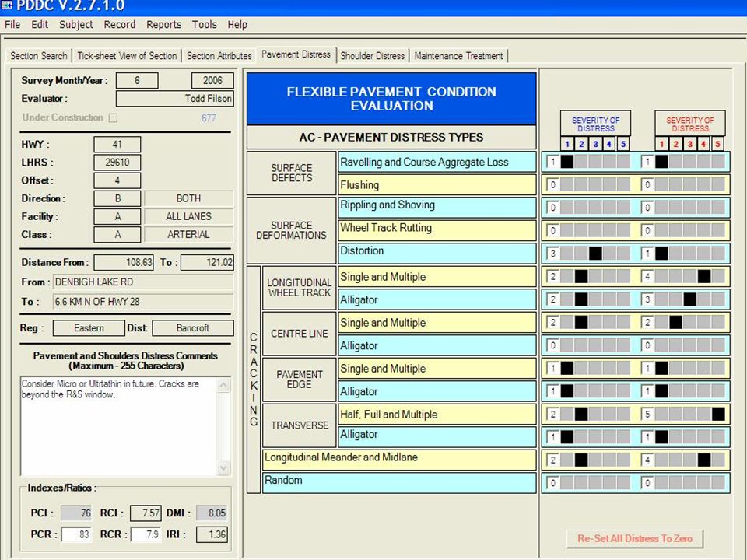The image size is (747, 560).
Task: Click the From field reading DENBIGH LAKE RD
Action: pos(143,282)
